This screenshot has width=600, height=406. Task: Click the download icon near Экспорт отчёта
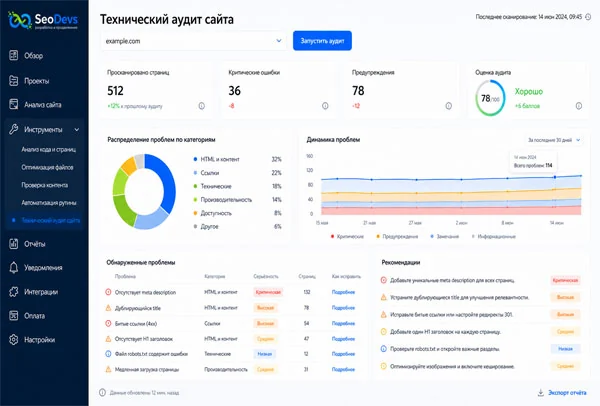[541, 393]
